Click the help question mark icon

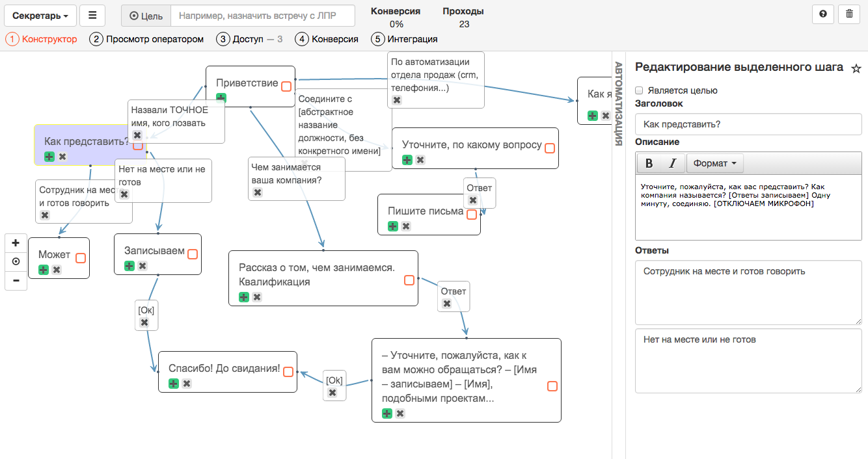pos(823,14)
